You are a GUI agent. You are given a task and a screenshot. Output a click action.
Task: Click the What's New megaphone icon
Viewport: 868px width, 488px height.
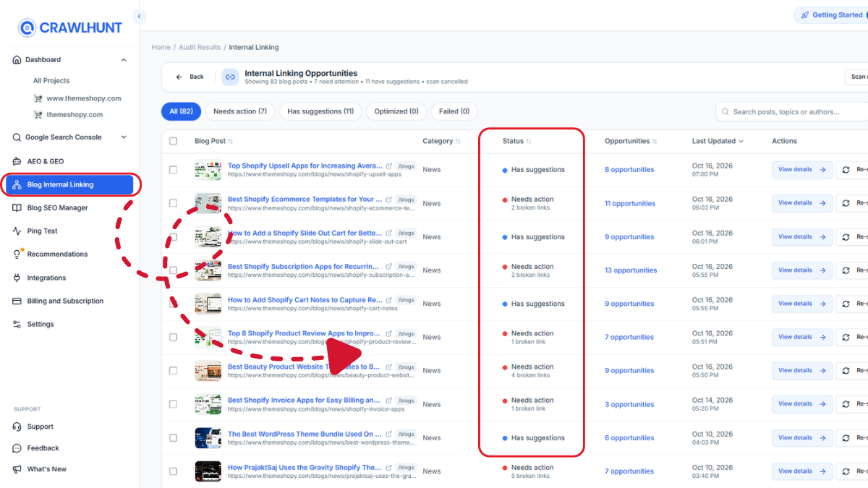click(17, 469)
